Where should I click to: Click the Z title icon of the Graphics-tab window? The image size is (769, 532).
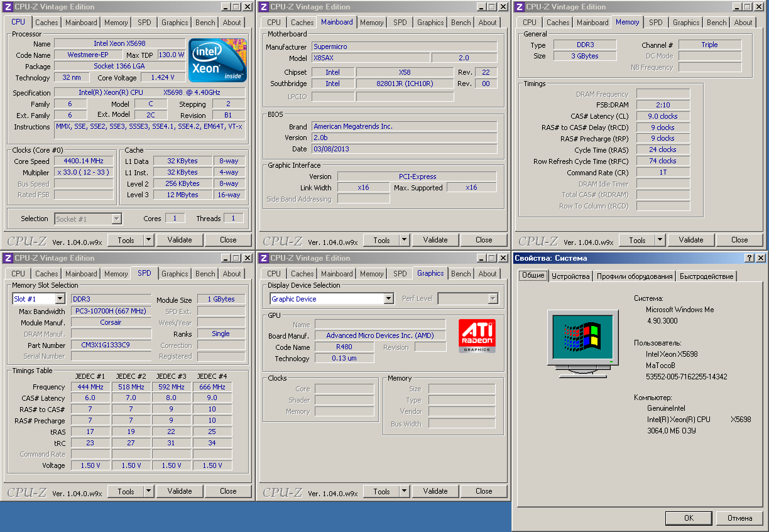265,258
